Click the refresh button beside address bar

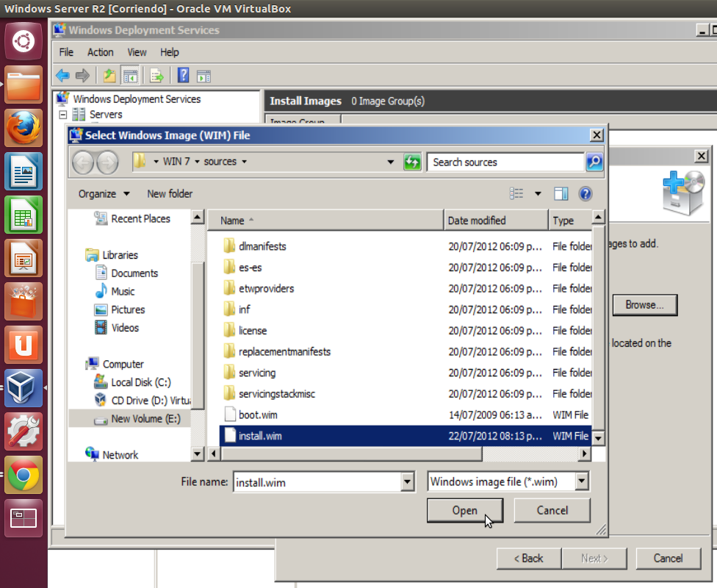click(412, 162)
